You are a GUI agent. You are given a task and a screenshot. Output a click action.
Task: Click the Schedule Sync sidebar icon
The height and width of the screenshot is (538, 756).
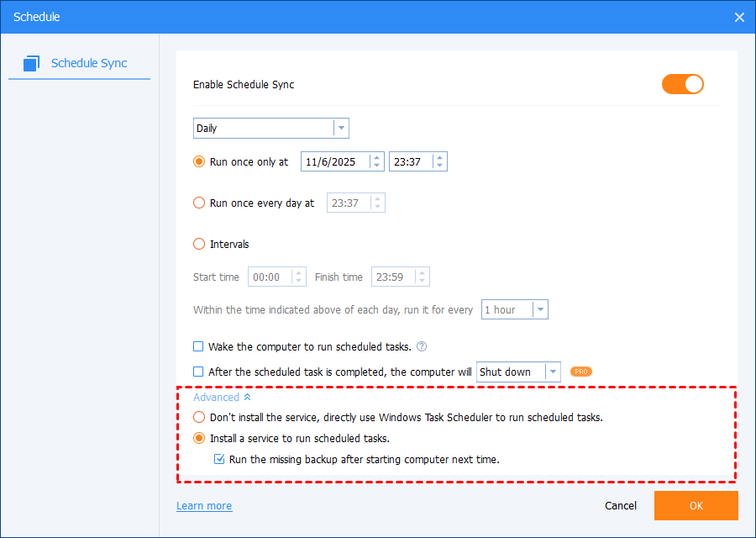tap(33, 63)
